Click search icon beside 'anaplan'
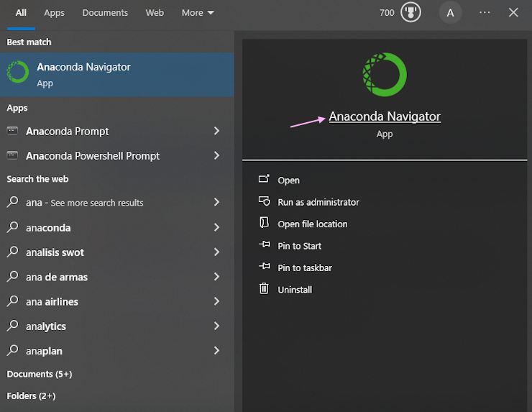Viewport: 532px width, 412px height. coord(12,350)
